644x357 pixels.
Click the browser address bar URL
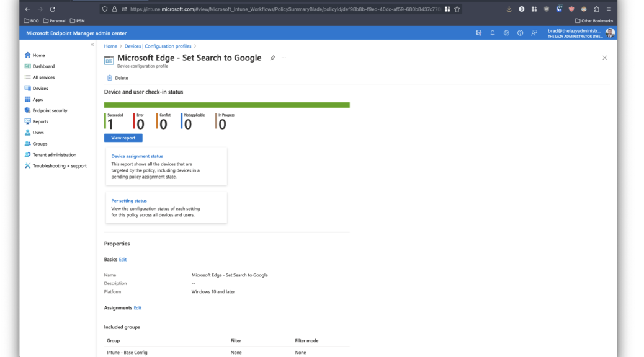285,9
